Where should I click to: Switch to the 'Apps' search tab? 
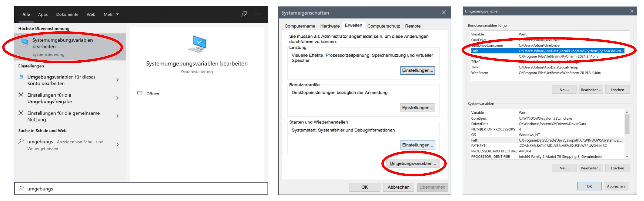[x=43, y=15]
